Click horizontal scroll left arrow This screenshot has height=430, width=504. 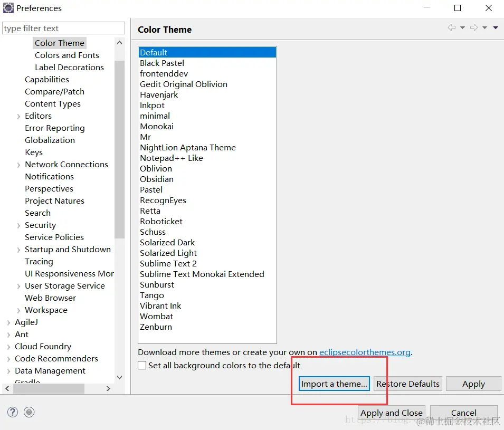(x=7, y=388)
